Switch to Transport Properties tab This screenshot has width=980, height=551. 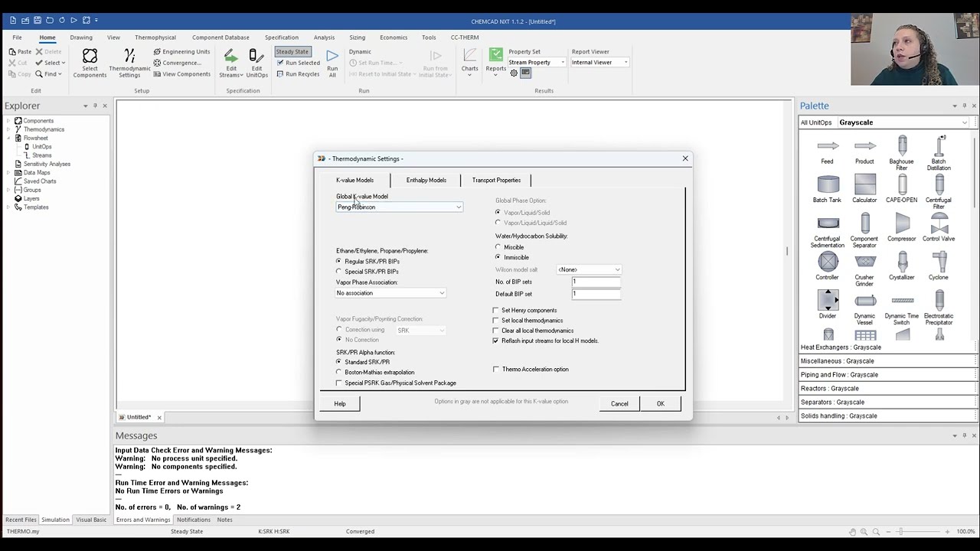(x=496, y=181)
